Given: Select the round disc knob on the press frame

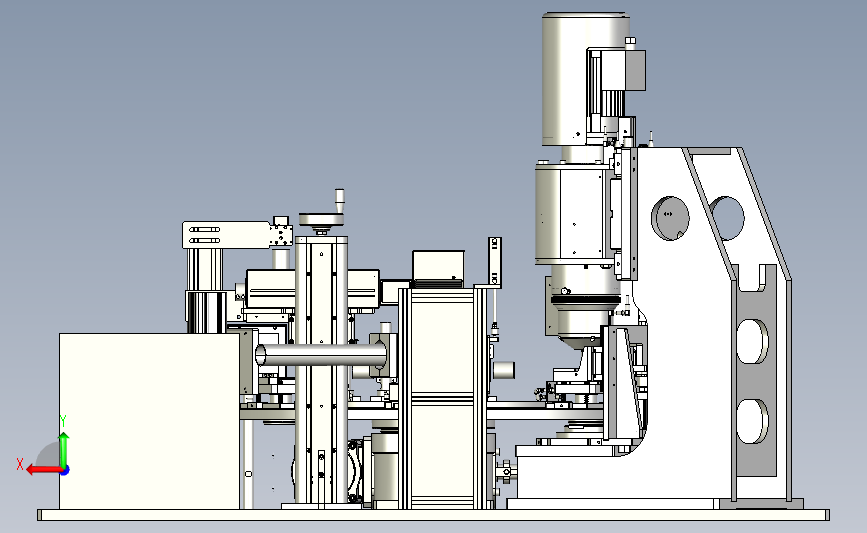Looking at the screenshot, I should [670, 218].
